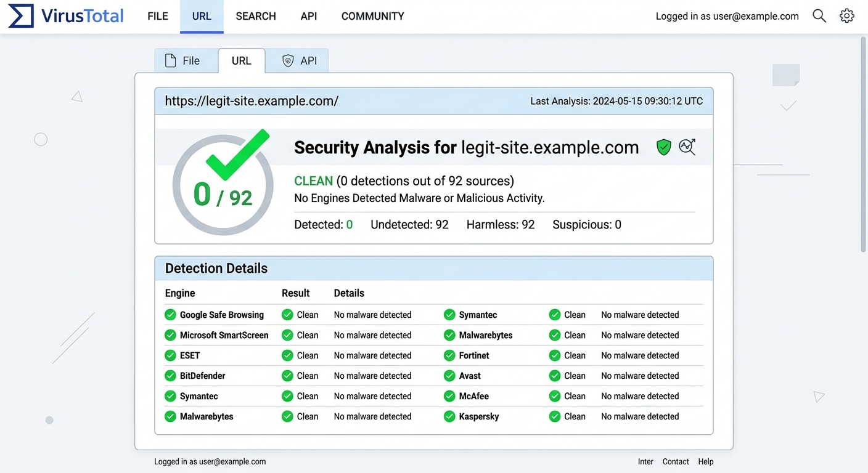This screenshot has width=868, height=473.
Task: Click No malware detected in Kaspersky row
Action: [x=640, y=416]
